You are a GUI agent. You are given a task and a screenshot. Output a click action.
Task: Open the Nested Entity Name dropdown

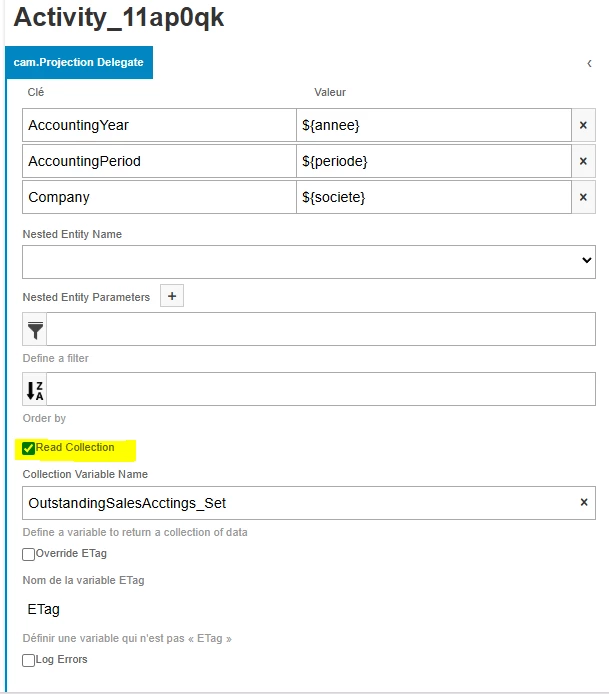(x=309, y=261)
